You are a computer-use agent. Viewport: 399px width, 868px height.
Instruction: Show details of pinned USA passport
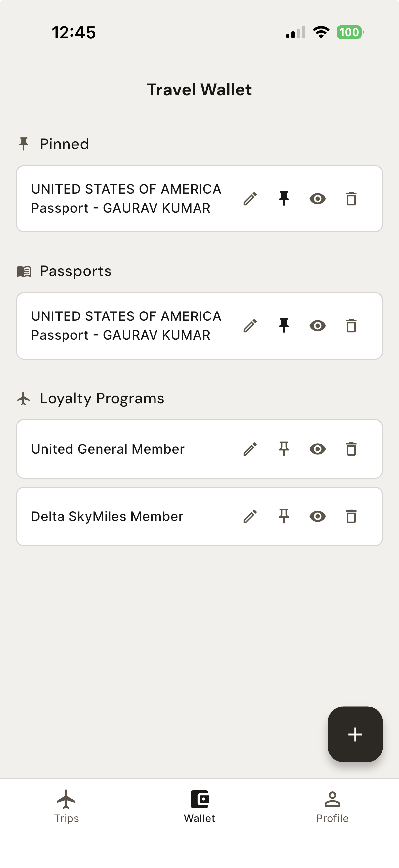pos(317,199)
